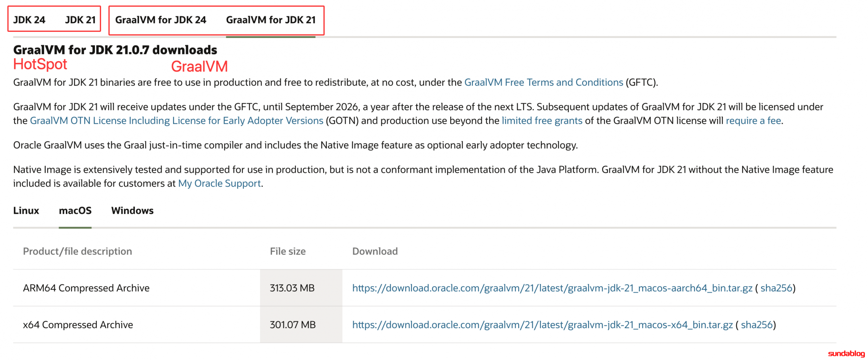Viewport: 868px width, 360px height.
Task: Switch to the JDK 21 tab
Action: tap(80, 20)
